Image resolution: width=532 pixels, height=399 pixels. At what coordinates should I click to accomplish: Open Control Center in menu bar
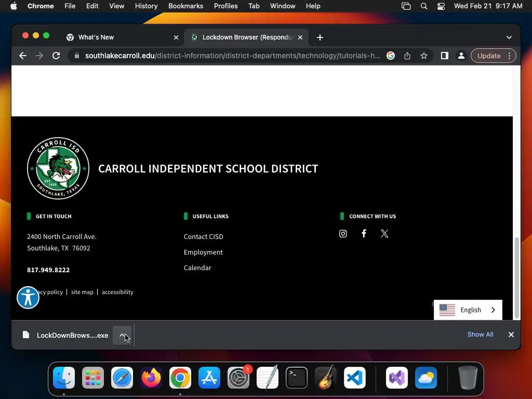pos(441,6)
